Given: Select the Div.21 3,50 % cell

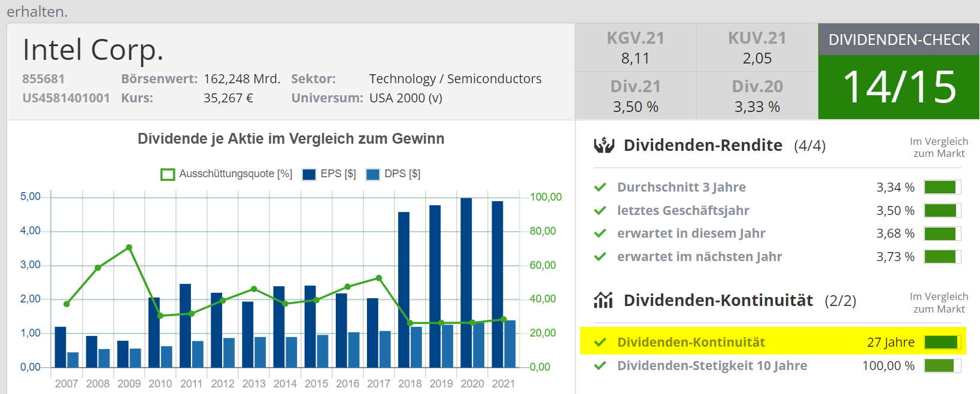Looking at the screenshot, I should point(636,96).
